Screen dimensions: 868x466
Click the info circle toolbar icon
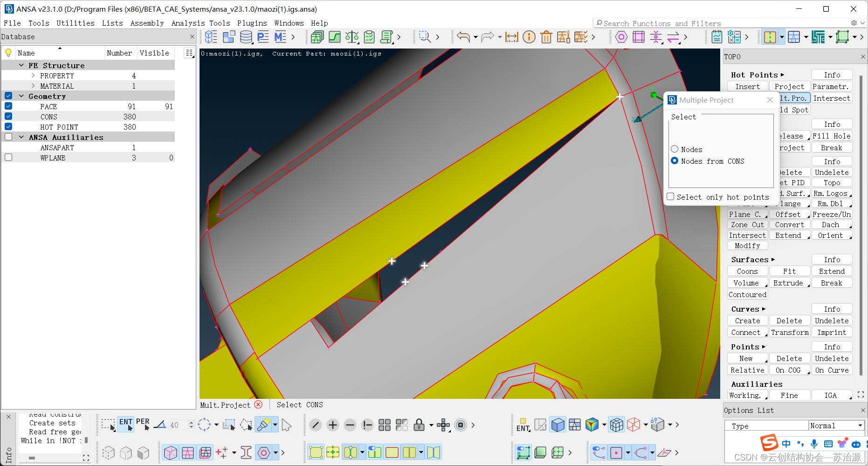pyautogui.click(x=529, y=37)
